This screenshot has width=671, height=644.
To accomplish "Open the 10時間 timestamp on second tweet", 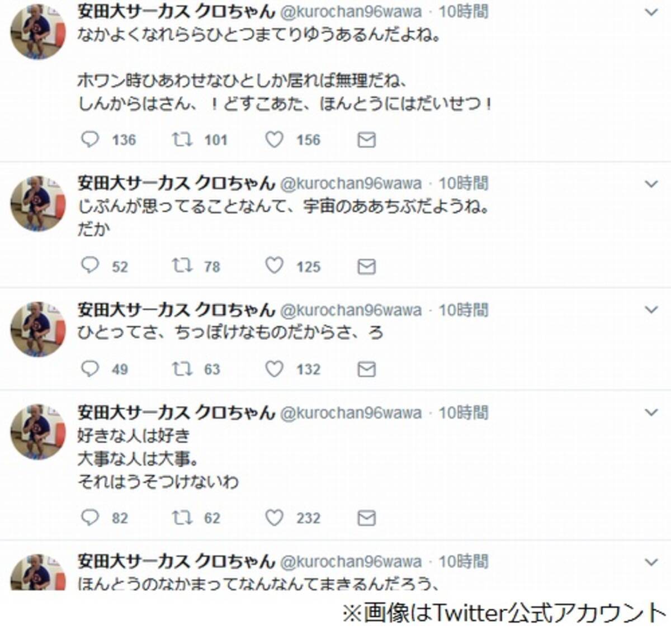I will tap(463, 183).
